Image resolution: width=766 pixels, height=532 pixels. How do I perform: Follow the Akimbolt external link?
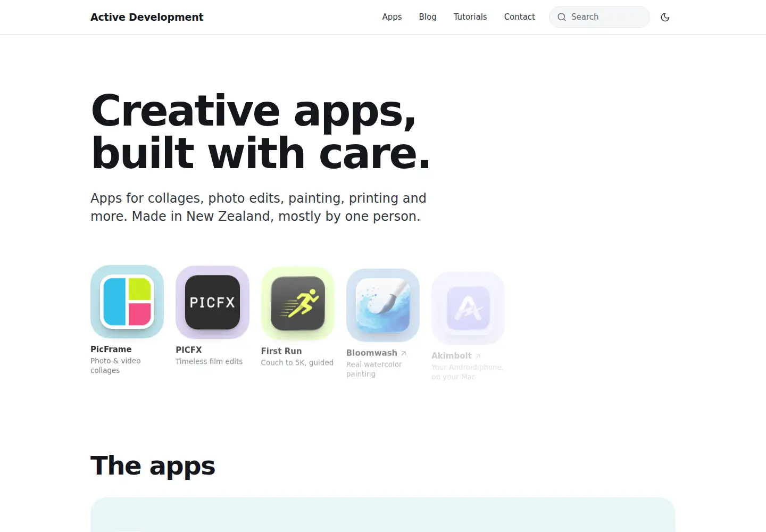pyautogui.click(x=456, y=355)
